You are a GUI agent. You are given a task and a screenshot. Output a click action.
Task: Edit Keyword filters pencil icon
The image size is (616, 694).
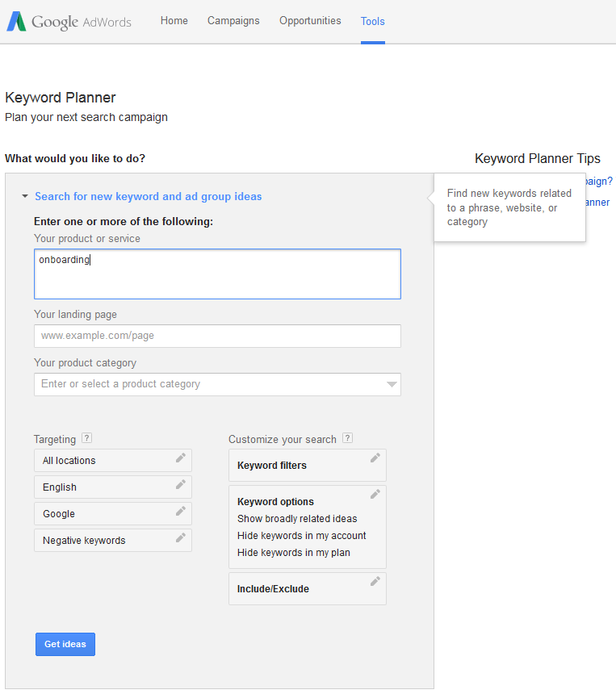[x=375, y=458]
